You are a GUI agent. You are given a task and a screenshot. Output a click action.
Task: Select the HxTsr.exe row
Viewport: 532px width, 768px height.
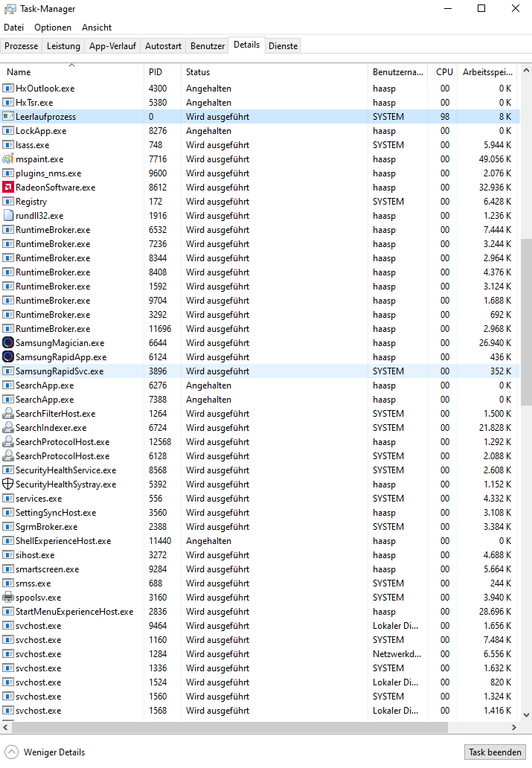pos(260,103)
